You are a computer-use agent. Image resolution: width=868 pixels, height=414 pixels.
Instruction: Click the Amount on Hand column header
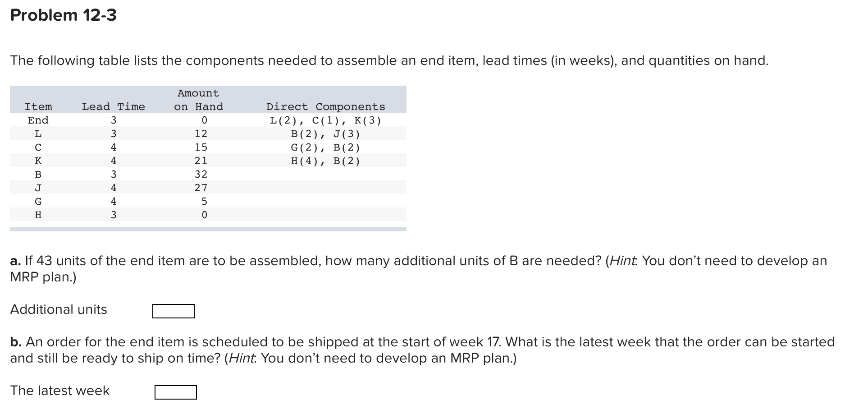click(x=198, y=100)
